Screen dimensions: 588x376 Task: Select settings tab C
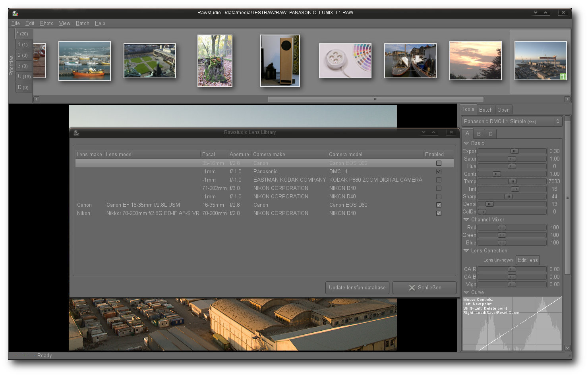(x=490, y=134)
